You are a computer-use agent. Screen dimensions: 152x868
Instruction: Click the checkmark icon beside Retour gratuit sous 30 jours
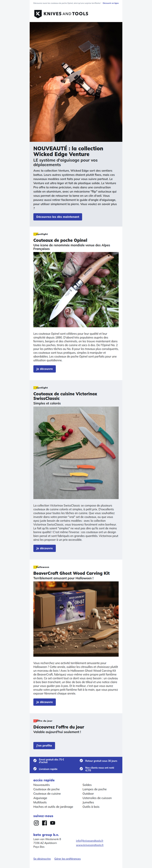pos(81,761)
